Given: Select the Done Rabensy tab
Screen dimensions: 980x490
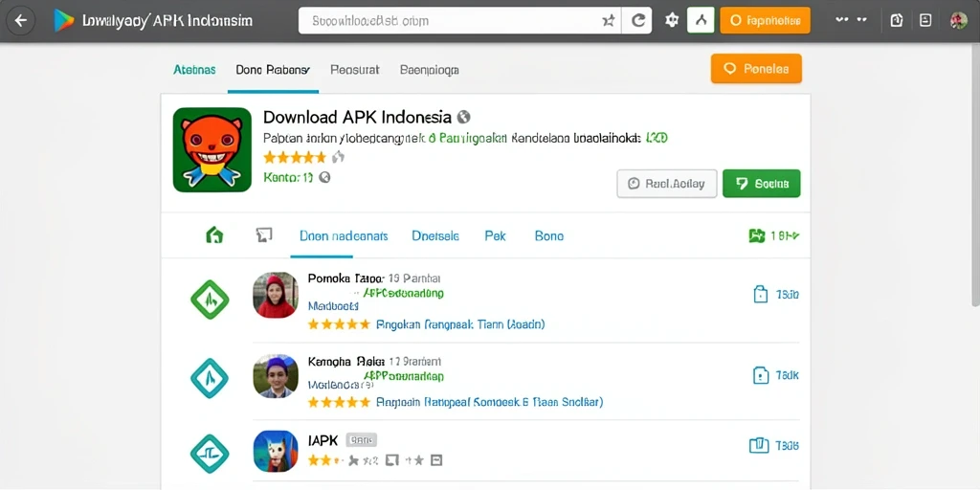Looking at the screenshot, I should pyautogui.click(x=273, y=70).
